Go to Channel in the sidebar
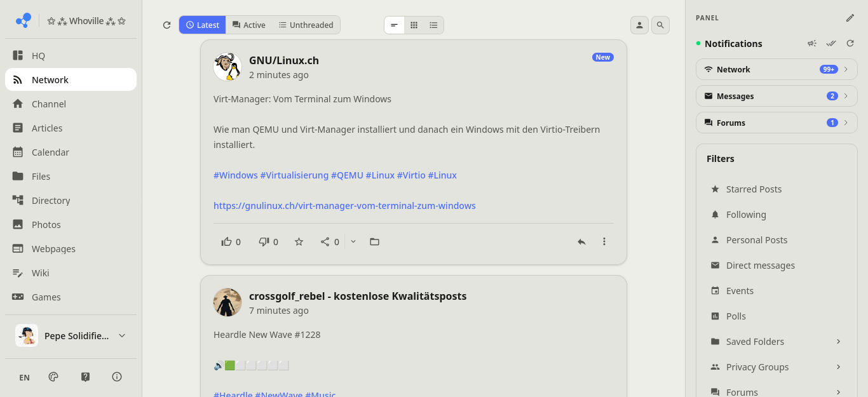Viewport: 868px width, 397px height. (x=71, y=104)
